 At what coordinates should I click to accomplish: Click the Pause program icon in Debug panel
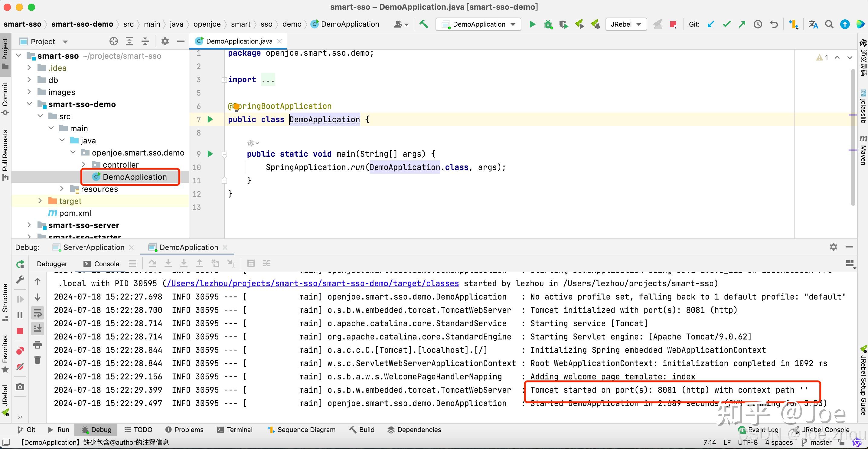tap(20, 315)
